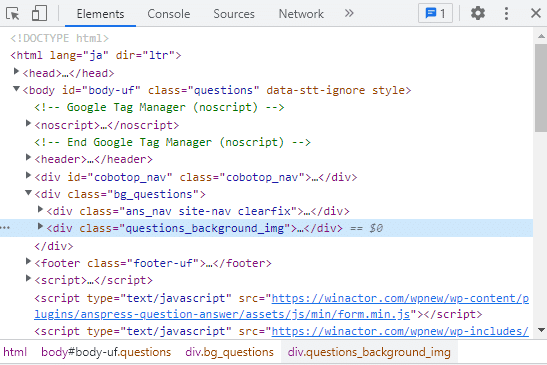Select div.questions_background_img breadcrumb
Screen dimensions: 547x365
[x=369, y=352]
